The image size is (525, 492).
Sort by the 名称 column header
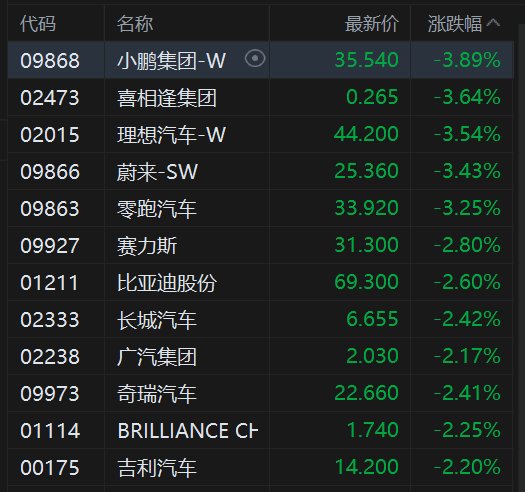click(135, 24)
